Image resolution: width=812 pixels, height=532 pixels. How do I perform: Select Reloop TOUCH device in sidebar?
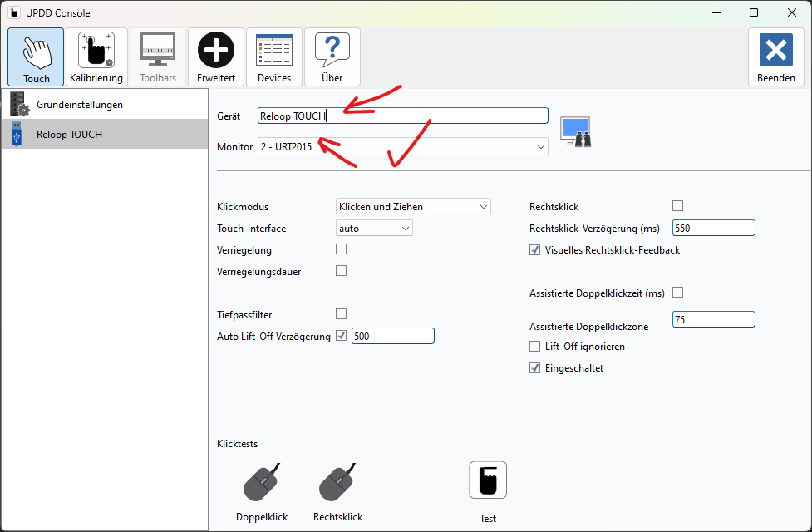click(x=105, y=134)
